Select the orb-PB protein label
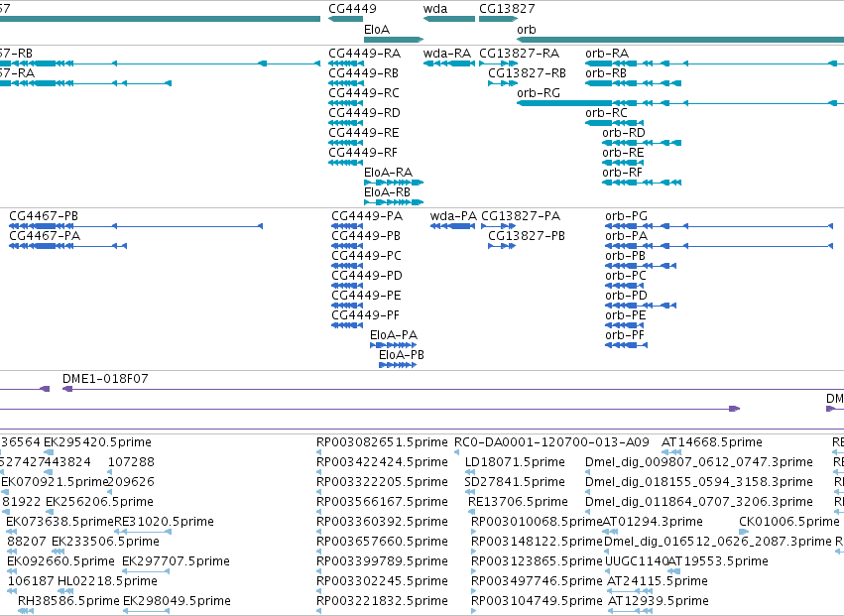The height and width of the screenshot is (616, 844). (x=626, y=256)
